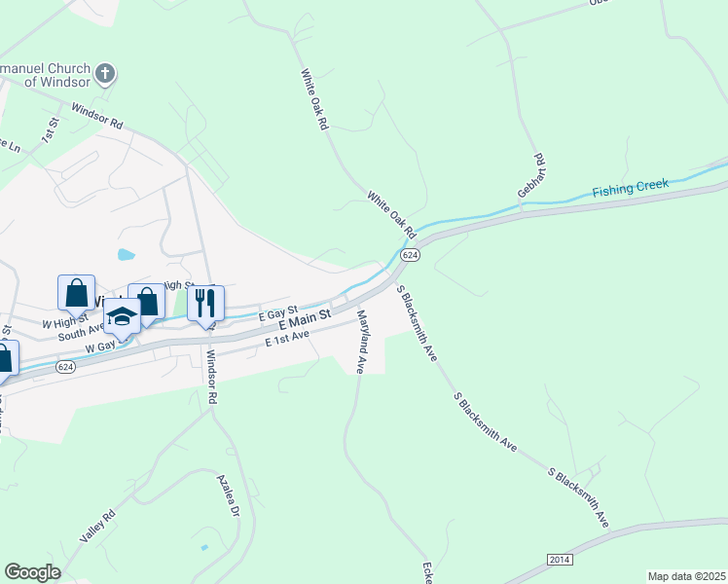The width and height of the screenshot is (728, 584).
Task: Select the restaurant fork and knife marker
Action: coord(205,305)
